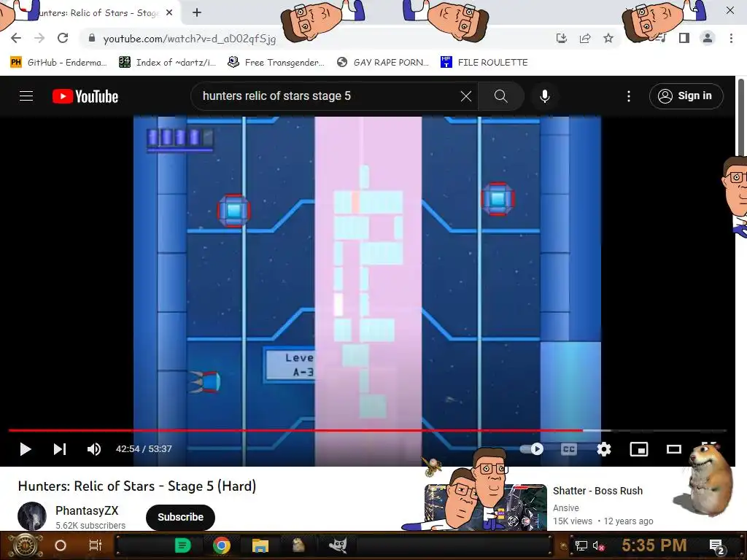
Task: Mute the video volume
Action: 94,449
